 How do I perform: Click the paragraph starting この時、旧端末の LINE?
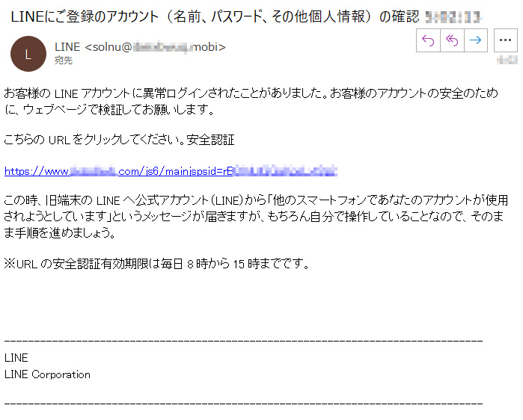coord(256,217)
